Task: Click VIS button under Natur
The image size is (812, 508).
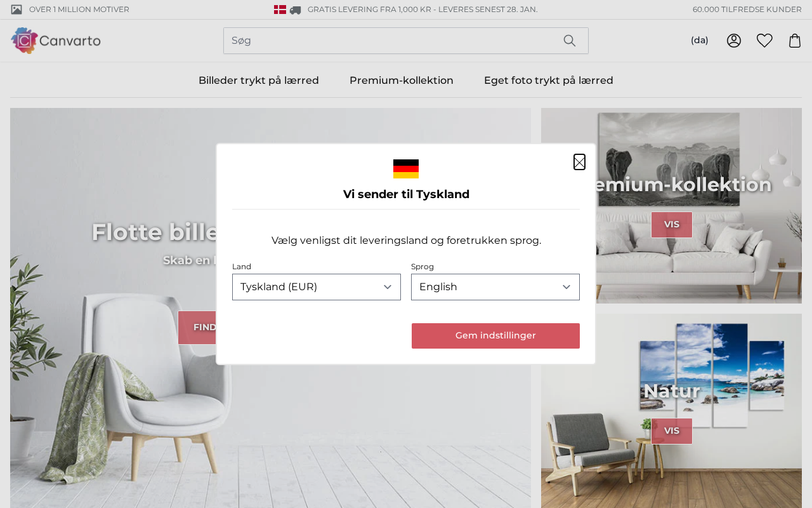Action: tap(672, 431)
